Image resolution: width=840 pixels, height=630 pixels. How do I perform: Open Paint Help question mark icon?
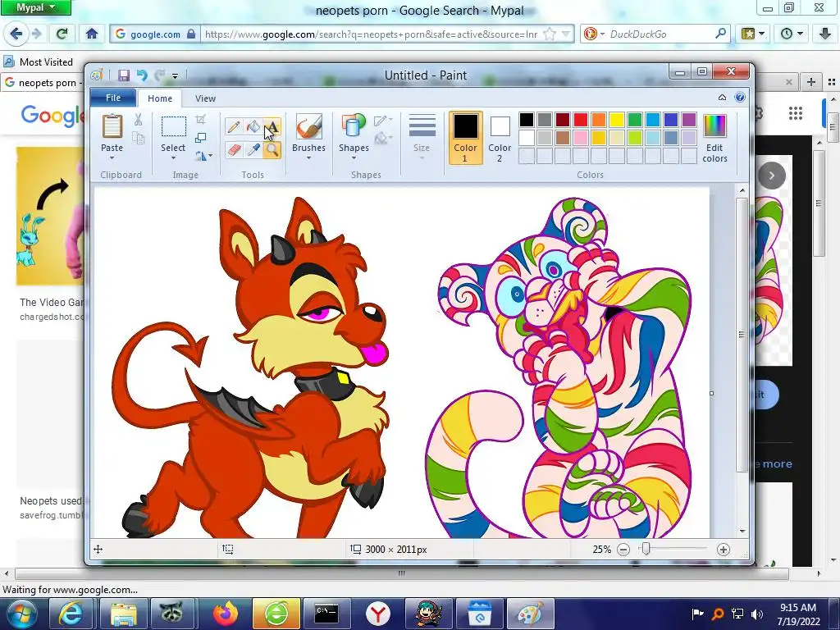(x=740, y=97)
